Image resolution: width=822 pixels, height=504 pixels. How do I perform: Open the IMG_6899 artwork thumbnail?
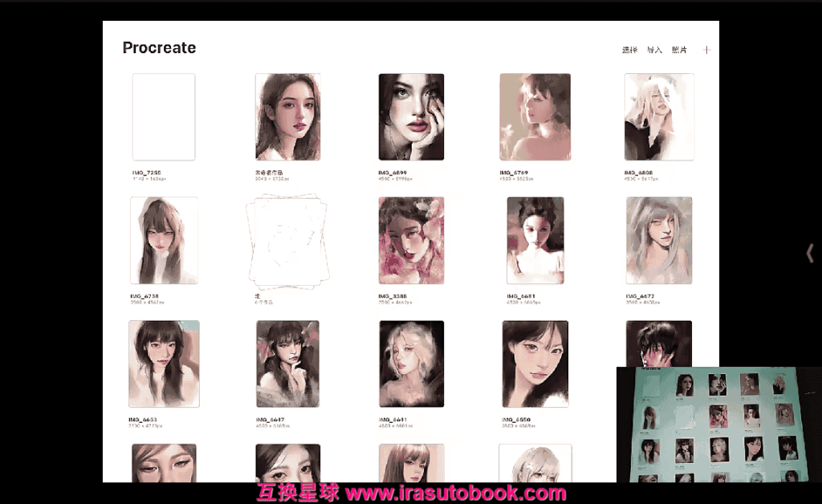point(412,117)
